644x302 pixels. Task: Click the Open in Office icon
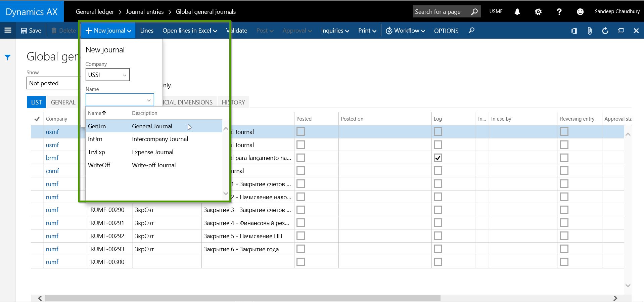pyautogui.click(x=574, y=31)
